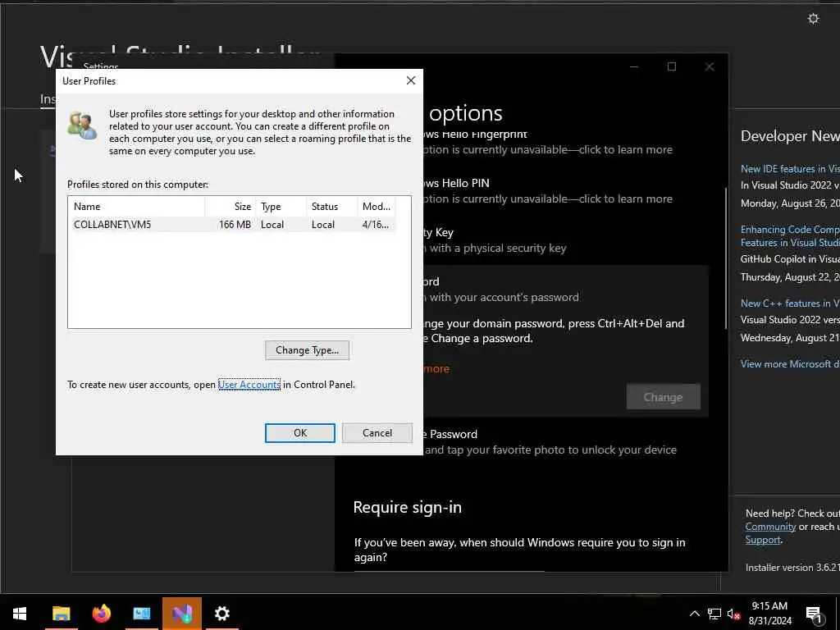Open the User Accounts link

pos(249,385)
